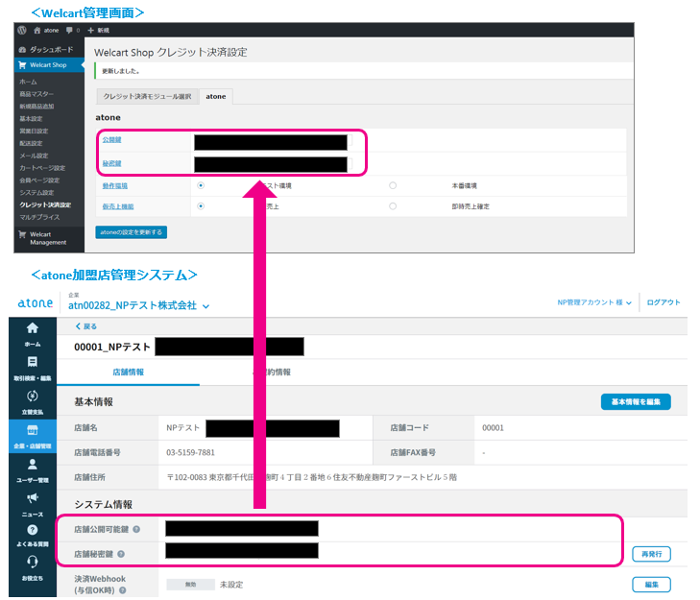Open the ニュース megaphone icon
This screenshot has height=600, width=700.
(x=32, y=498)
